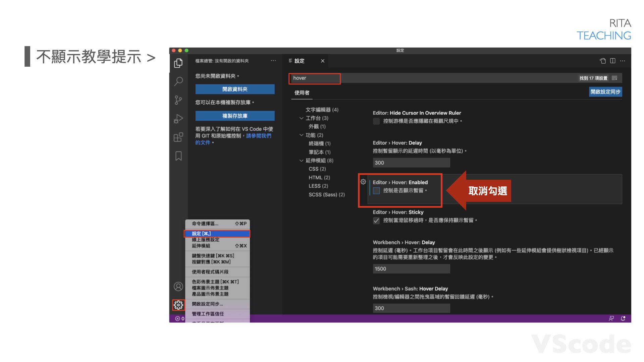644x362 pixels.
Task: Click inside the hover search field
Action: pos(314,78)
